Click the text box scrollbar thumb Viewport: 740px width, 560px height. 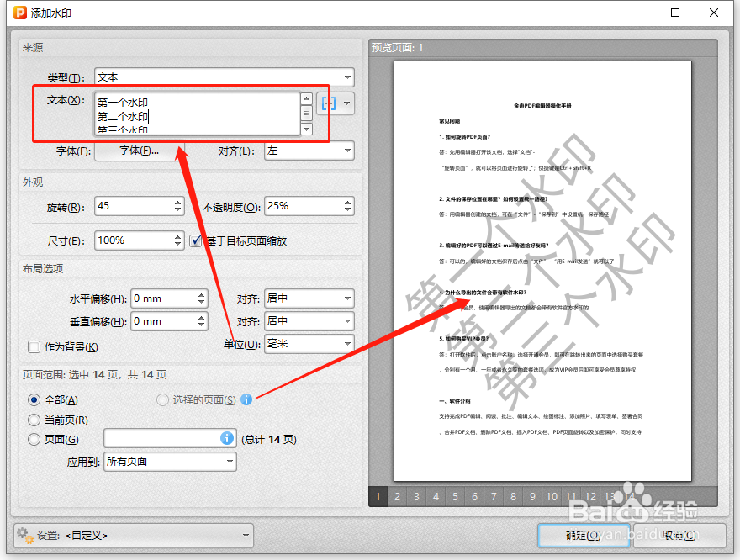click(x=306, y=114)
